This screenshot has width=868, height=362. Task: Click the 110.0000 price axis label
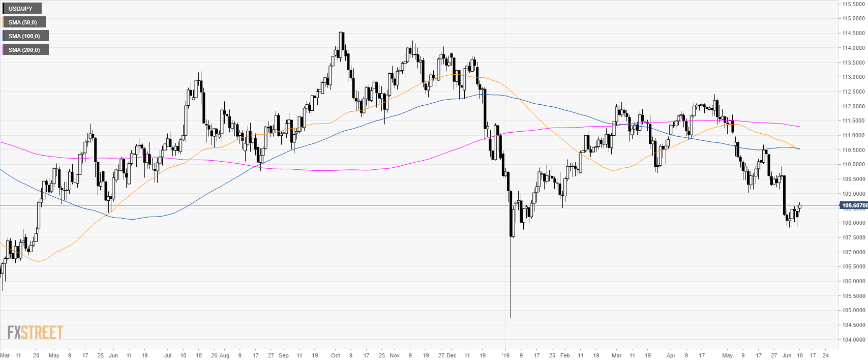[853, 165]
